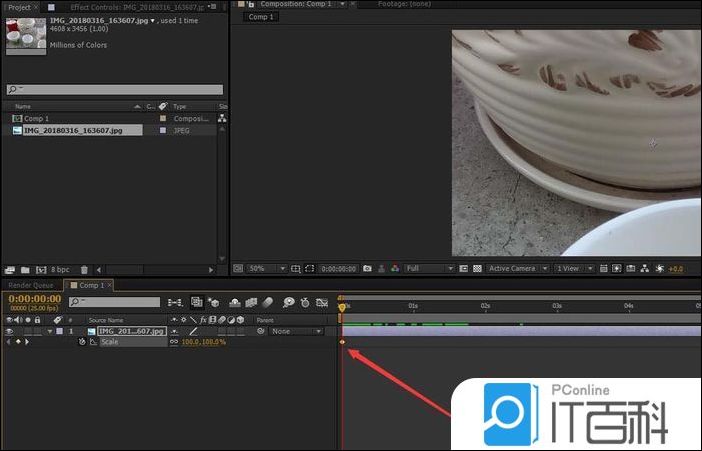Switch to the Render Queue tab
The height and width of the screenshot is (451, 702).
pos(31,285)
